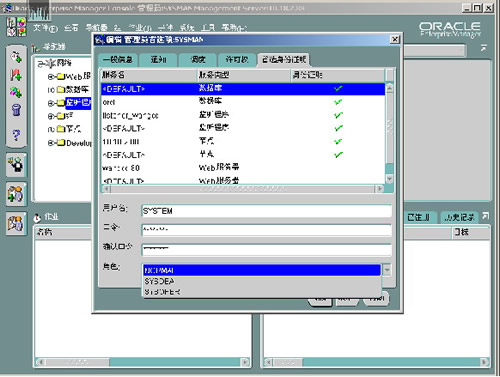This screenshot has height=377, width=500.
Task: Switch to the 一般信息 tab
Action: pyautogui.click(x=118, y=60)
